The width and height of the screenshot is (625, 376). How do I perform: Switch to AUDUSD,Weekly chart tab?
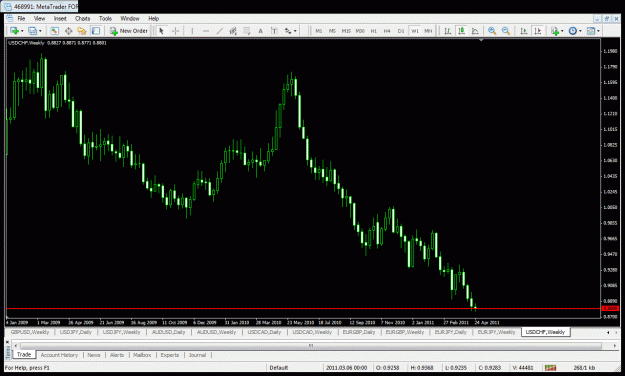tap(216, 332)
